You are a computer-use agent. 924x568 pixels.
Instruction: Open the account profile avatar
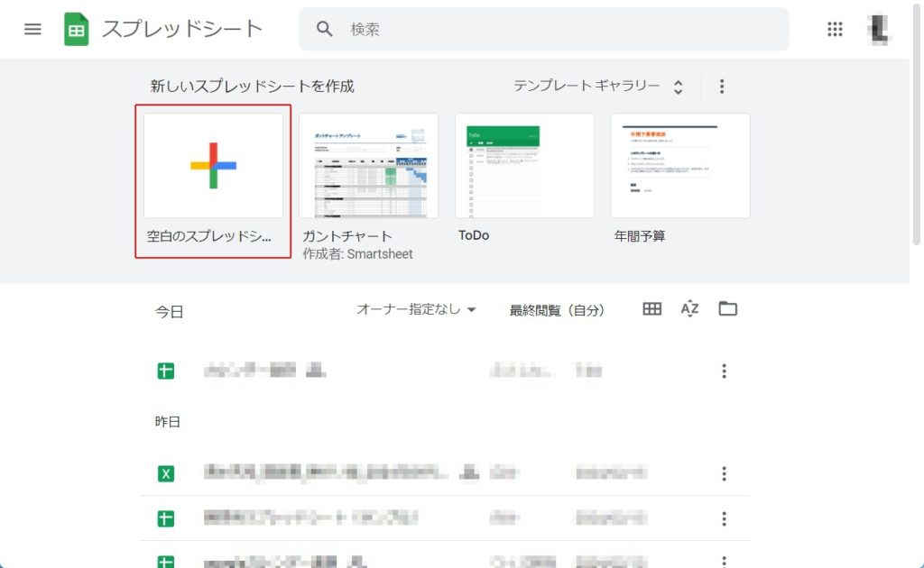(x=878, y=29)
